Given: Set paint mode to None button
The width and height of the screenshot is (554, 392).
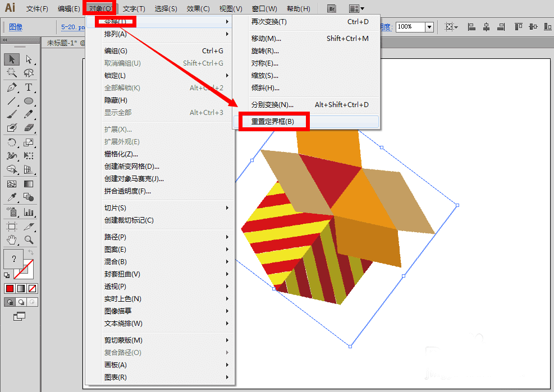Looking at the screenshot, I should (x=32, y=288).
